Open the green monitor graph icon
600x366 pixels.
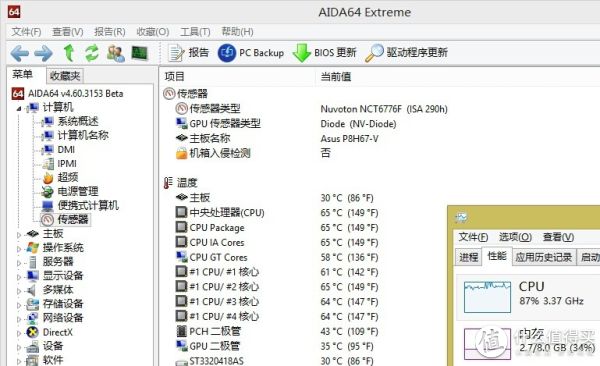[140, 53]
